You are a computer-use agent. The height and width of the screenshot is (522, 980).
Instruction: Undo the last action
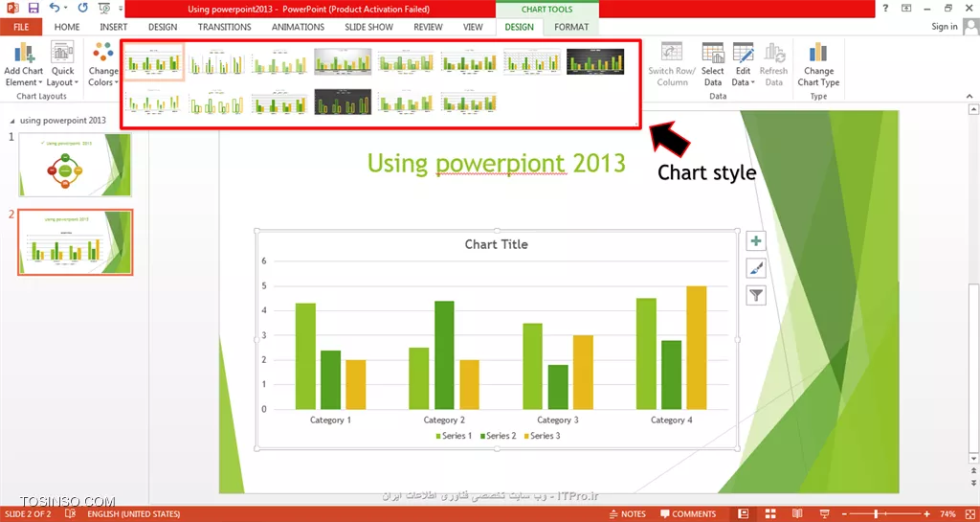point(55,9)
